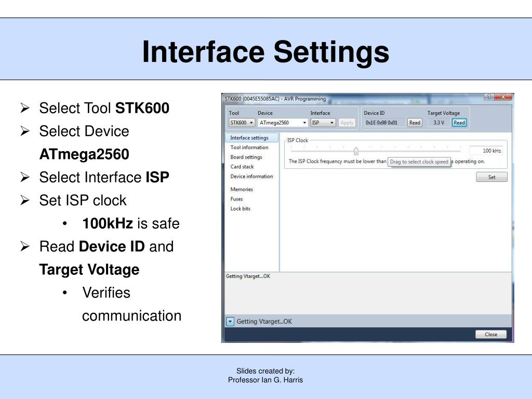Screen dimensions: 532x399
Task: Open the Memories page
Action: (242, 189)
